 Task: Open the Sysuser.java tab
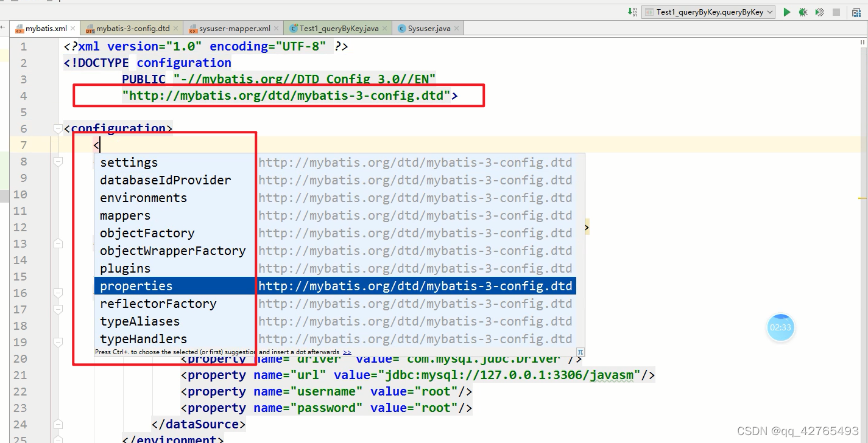[x=429, y=29]
